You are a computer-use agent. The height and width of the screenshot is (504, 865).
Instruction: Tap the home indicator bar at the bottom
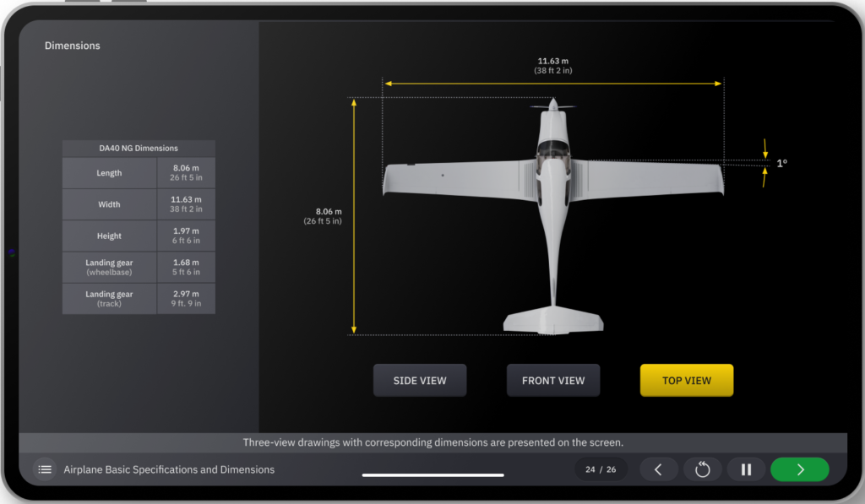point(432,475)
